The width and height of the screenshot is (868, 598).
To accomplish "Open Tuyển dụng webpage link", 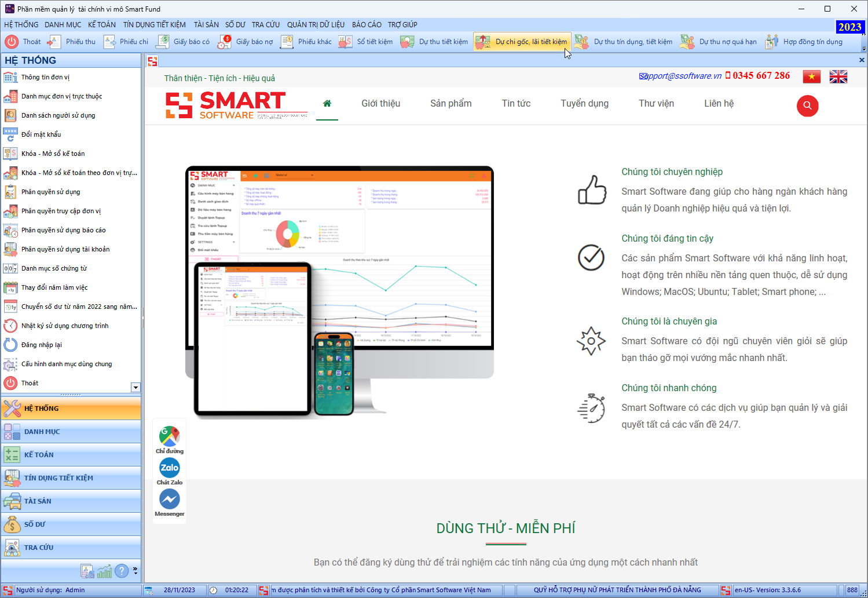I will pyautogui.click(x=584, y=103).
